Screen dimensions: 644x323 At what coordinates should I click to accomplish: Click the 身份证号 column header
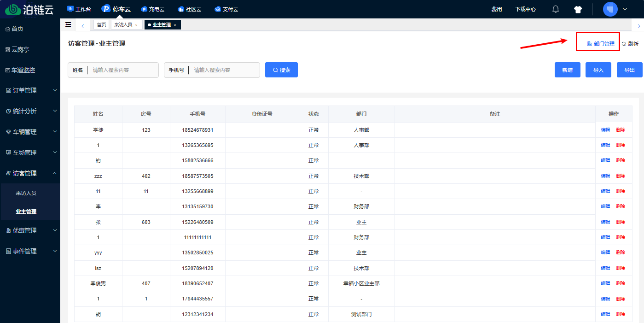point(262,114)
